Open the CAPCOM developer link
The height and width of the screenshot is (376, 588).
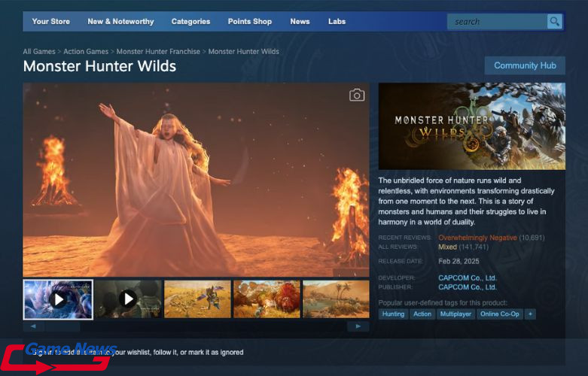pos(467,277)
